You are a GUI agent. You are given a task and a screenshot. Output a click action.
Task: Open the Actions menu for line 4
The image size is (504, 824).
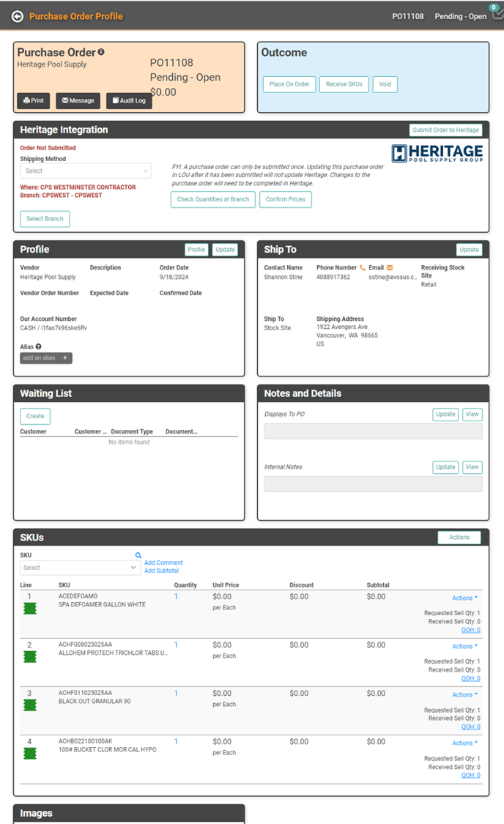click(x=464, y=743)
